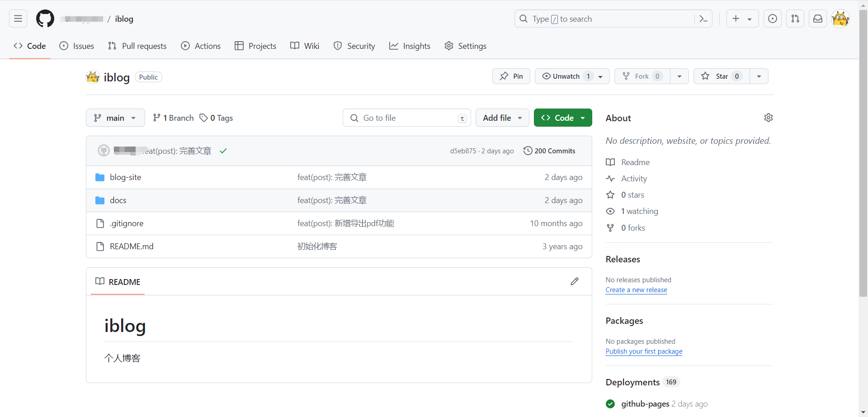
Task: Open the global navigation hamburger menu
Action: click(18, 19)
